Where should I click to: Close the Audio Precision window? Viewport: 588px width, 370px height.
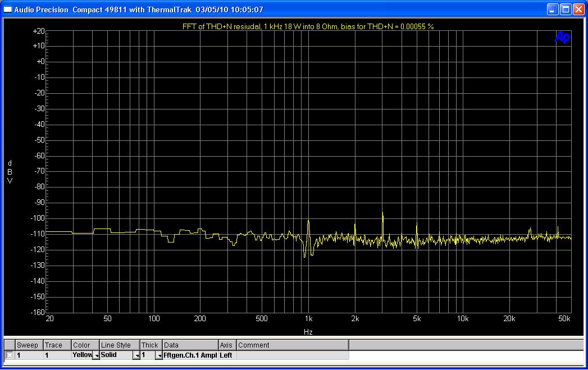(578, 10)
